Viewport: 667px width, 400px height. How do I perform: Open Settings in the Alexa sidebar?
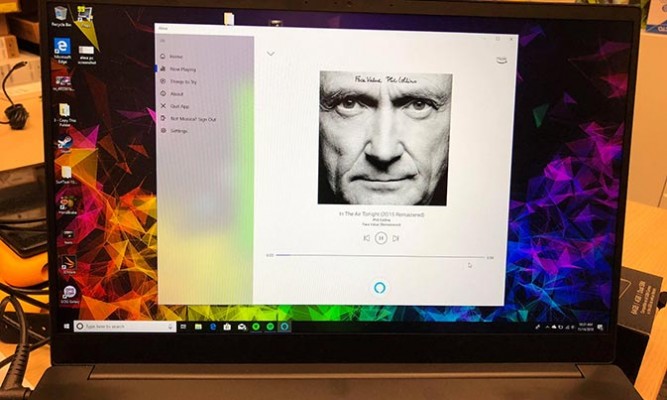[174, 131]
